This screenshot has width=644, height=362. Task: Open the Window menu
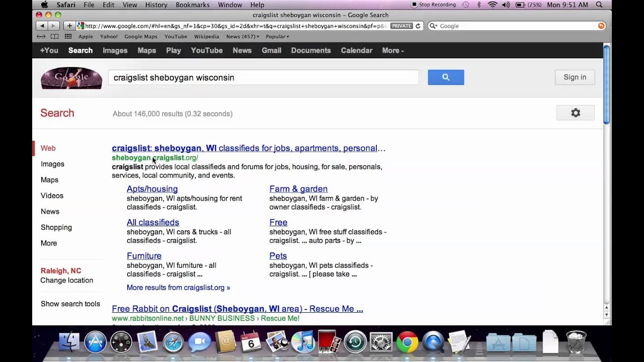230,5
